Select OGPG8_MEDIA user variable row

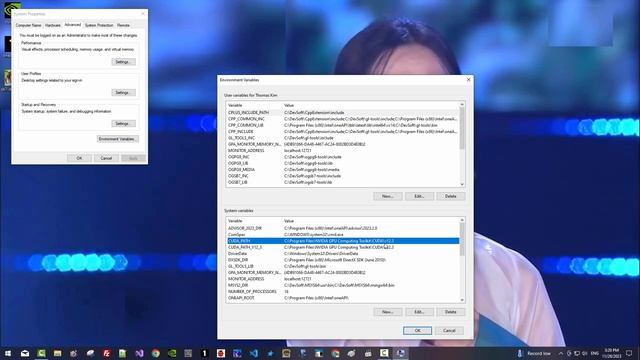pyautogui.click(x=343, y=169)
